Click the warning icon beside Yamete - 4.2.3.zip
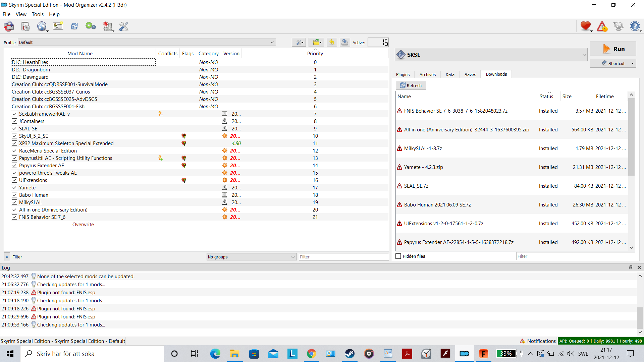This screenshot has height=362, width=644. coord(399,167)
